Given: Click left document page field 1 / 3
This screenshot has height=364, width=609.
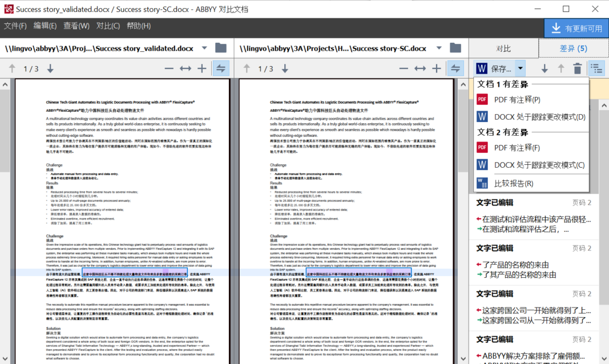Looking at the screenshot, I should click(x=31, y=69).
